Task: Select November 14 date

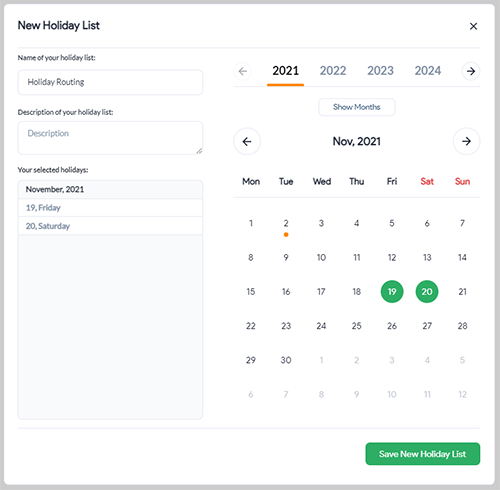Action: [462, 257]
